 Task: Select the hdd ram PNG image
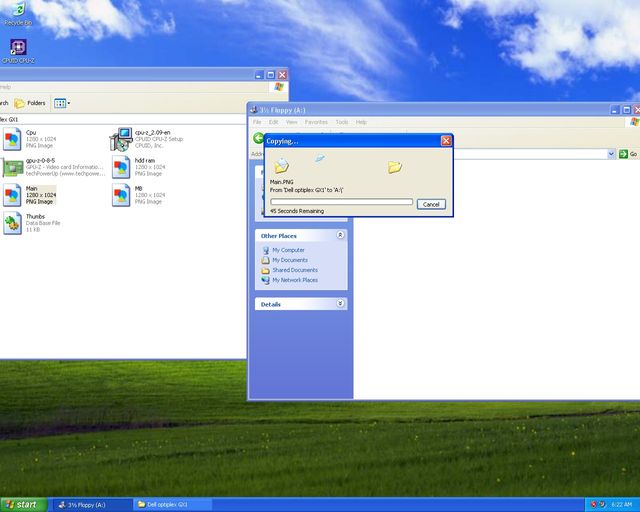click(139, 167)
